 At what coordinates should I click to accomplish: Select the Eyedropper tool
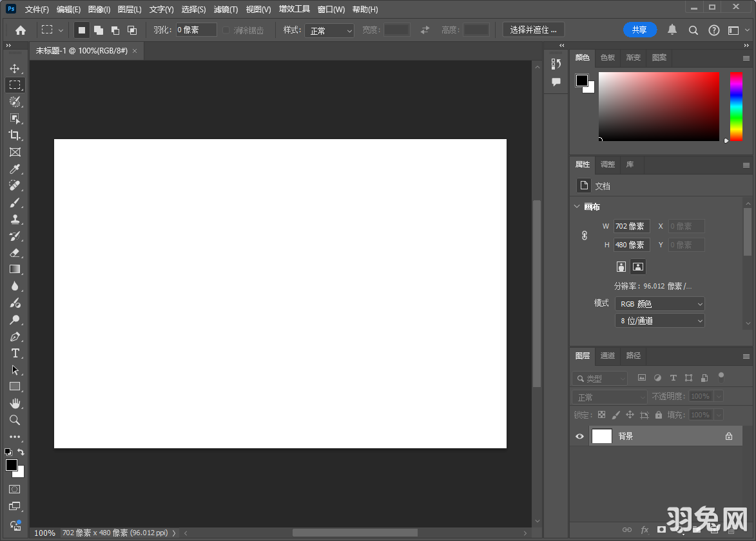[x=15, y=169]
